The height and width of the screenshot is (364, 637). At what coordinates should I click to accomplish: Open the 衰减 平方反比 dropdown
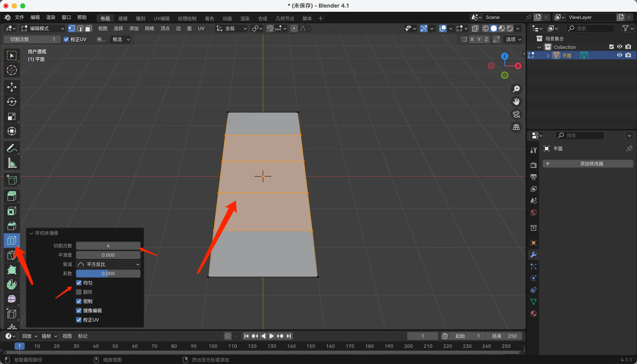pos(108,264)
